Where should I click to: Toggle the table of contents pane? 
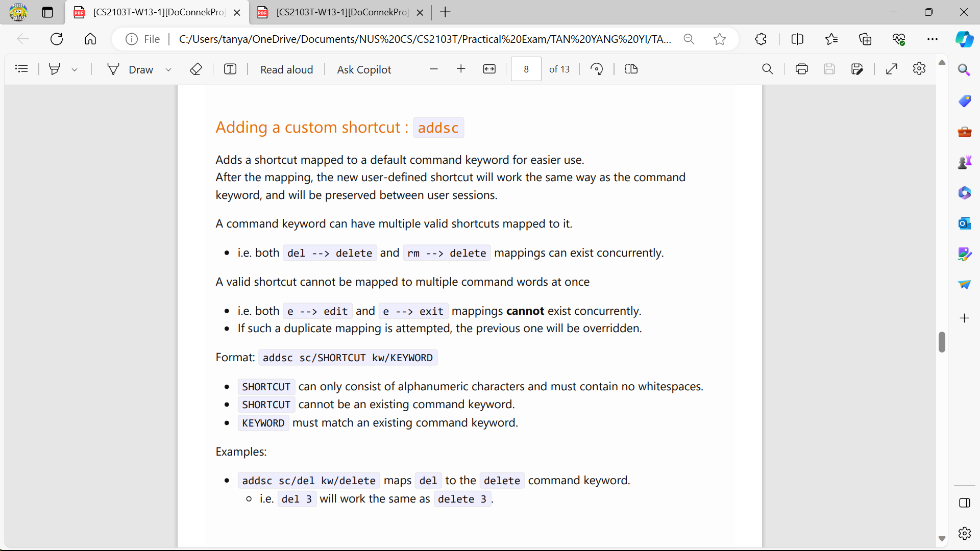click(21, 69)
